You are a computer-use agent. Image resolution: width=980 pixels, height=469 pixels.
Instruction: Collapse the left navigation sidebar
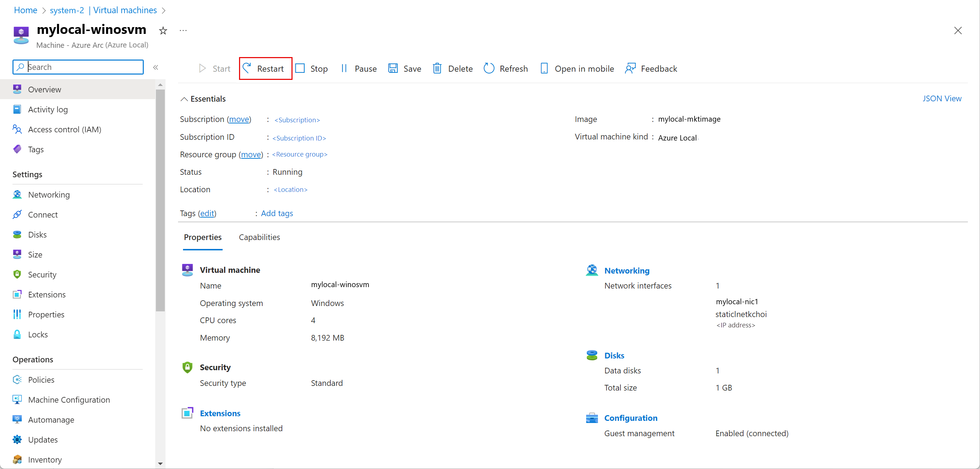click(156, 67)
